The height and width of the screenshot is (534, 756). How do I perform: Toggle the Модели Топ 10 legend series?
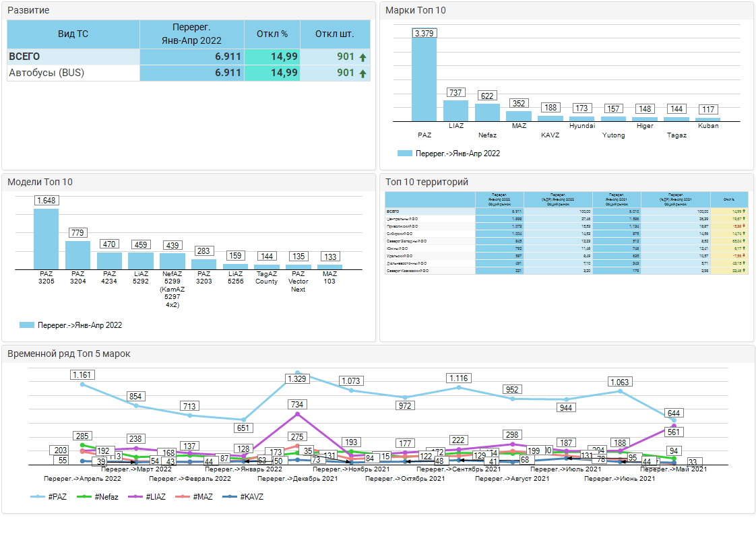click(x=27, y=325)
